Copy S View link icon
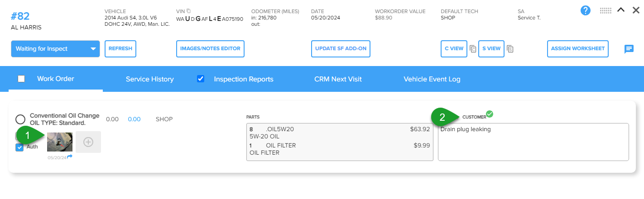The width and height of the screenshot is (644, 199). (509, 49)
